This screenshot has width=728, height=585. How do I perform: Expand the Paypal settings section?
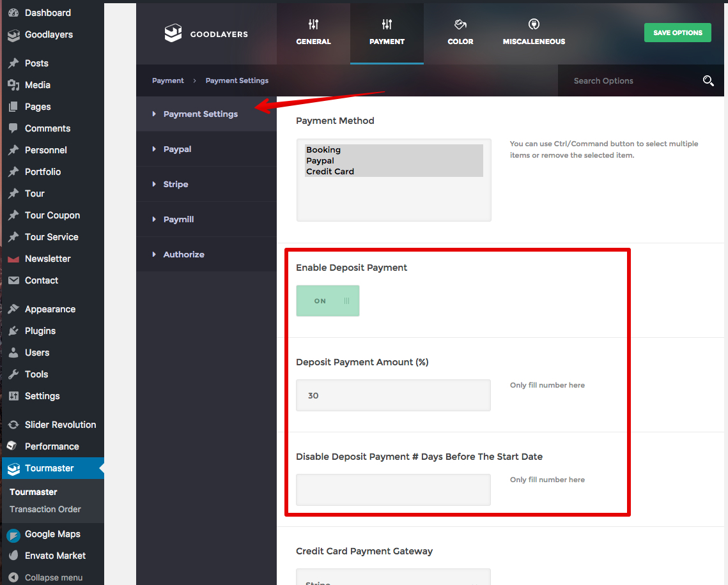click(x=177, y=149)
